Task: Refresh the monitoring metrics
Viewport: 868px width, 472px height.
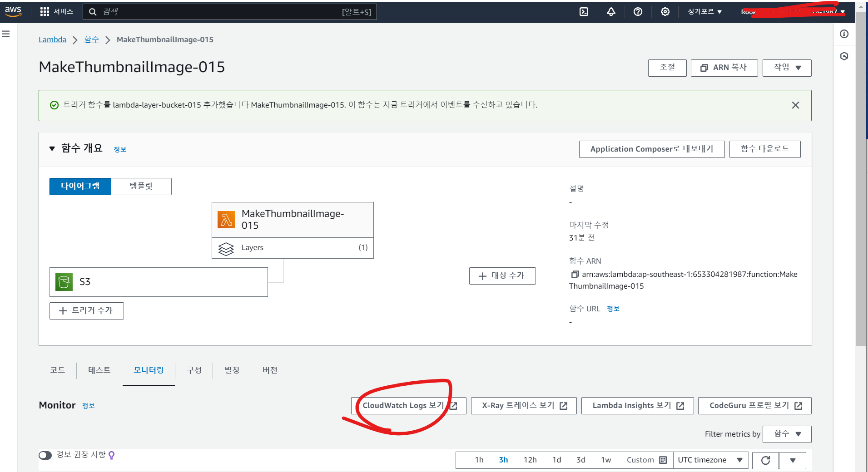Action: point(765,460)
